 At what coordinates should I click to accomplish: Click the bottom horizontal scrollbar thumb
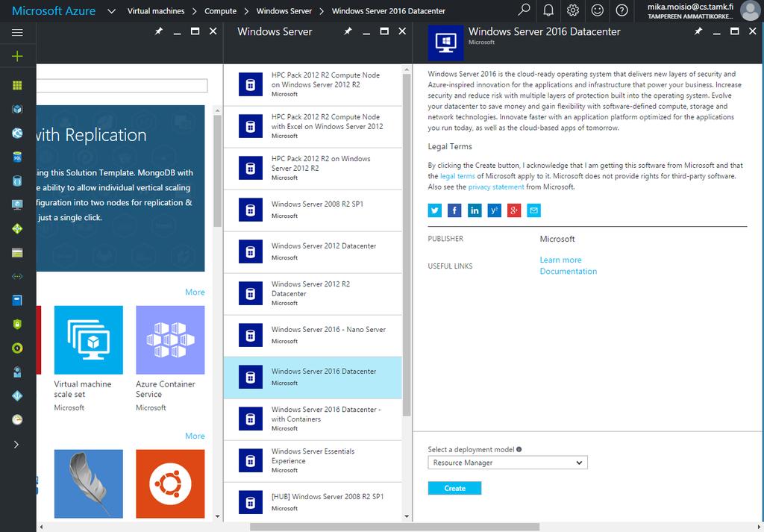click(x=395, y=527)
